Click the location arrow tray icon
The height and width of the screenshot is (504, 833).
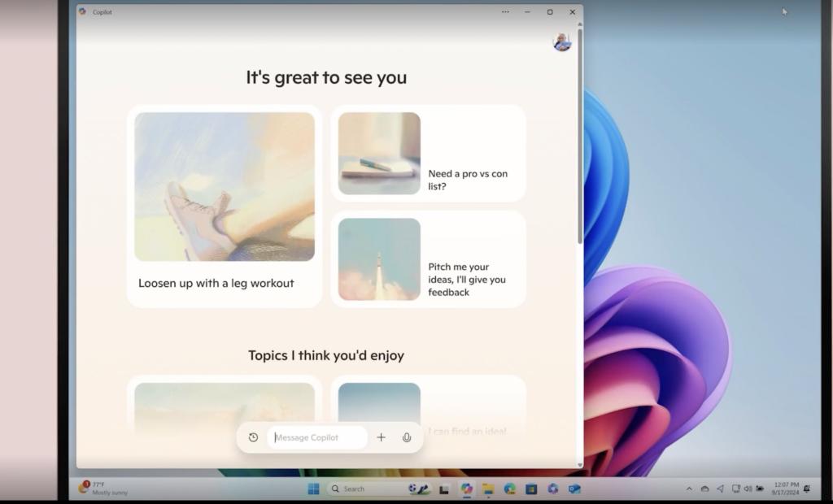(x=721, y=489)
